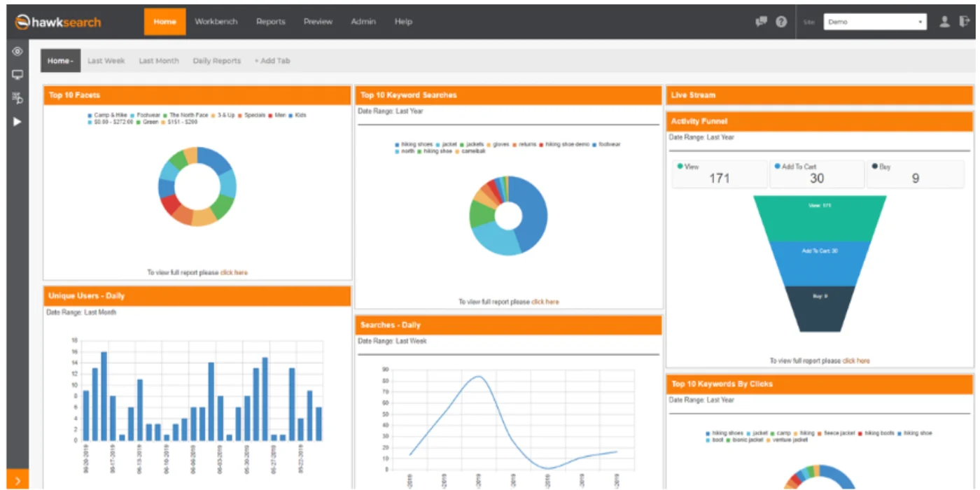Click the Activity Funnel panel header
980x490 pixels.
tap(820, 121)
